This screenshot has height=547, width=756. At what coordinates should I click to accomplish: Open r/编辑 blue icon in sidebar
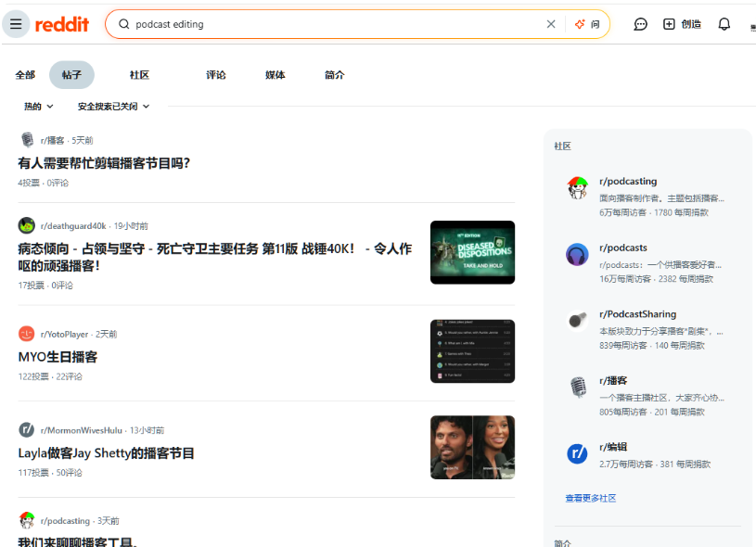(x=577, y=453)
